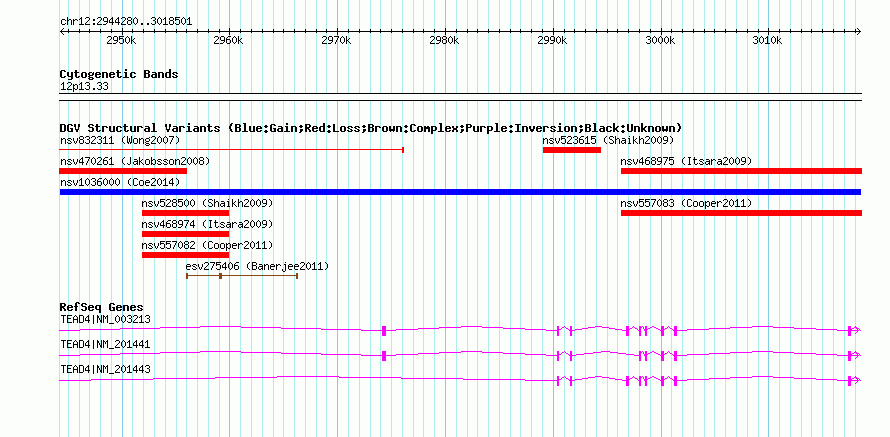Select the nsv832311 thin red loss line
The image size is (890, 437).
click(x=232, y=150)
